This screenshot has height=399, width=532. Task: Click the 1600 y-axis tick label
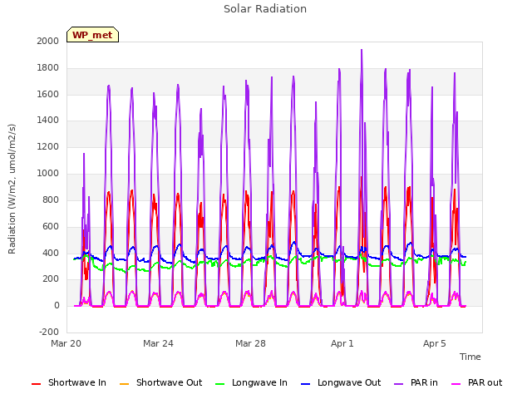(48, 94)
